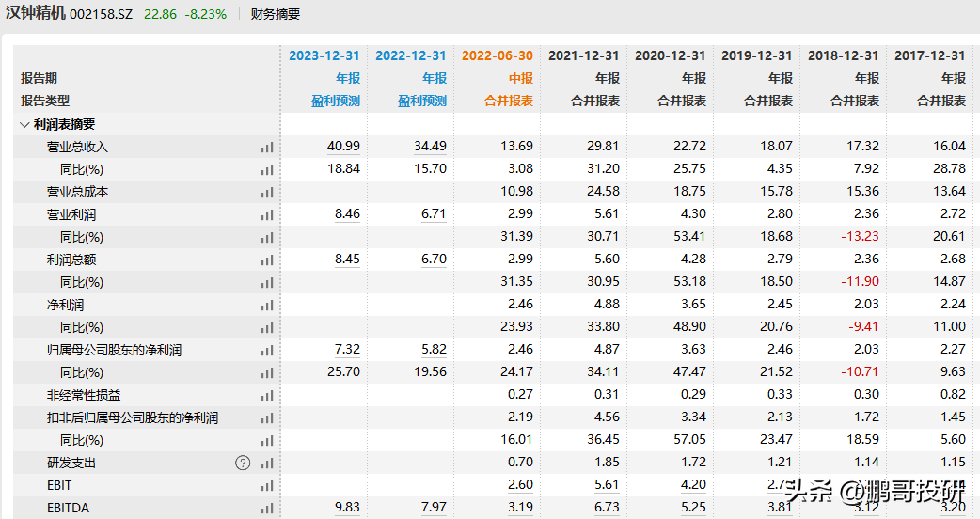Open chart icon for EBIT row

pos(267,485)
